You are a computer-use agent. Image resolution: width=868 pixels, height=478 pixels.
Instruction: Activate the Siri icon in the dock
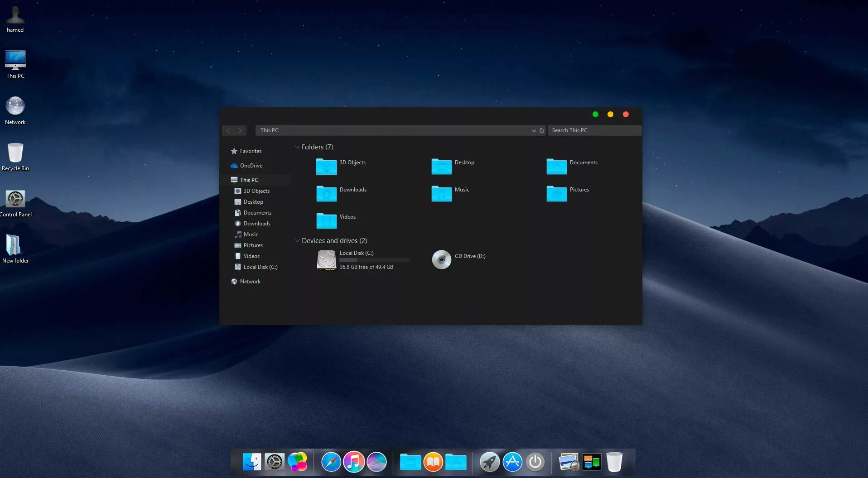pyautogui.click(x=376, y=462)
